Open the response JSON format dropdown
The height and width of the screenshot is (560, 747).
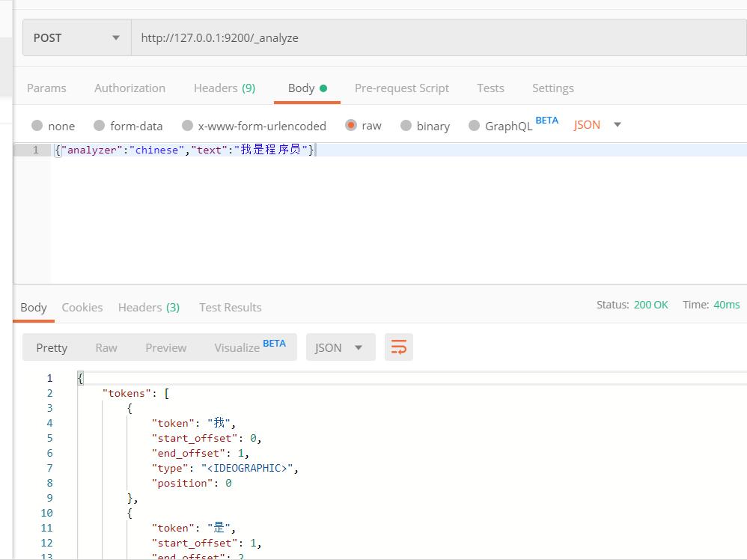[x=340, y=347]
